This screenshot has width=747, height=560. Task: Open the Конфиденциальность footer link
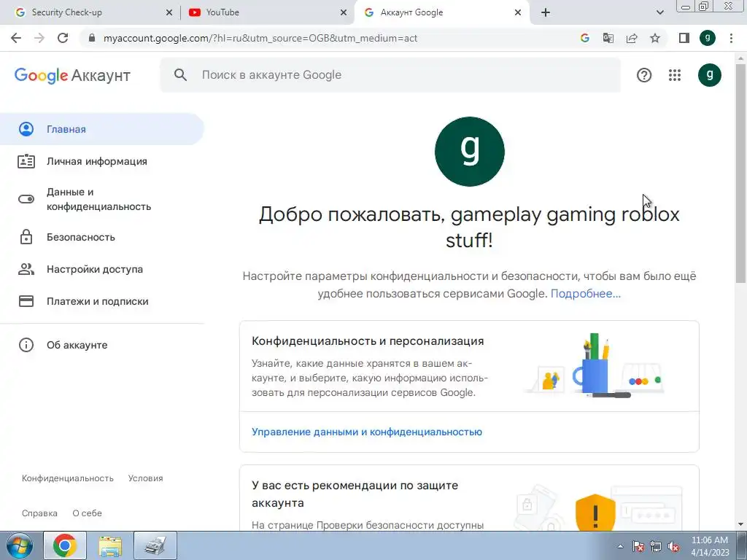68,478
